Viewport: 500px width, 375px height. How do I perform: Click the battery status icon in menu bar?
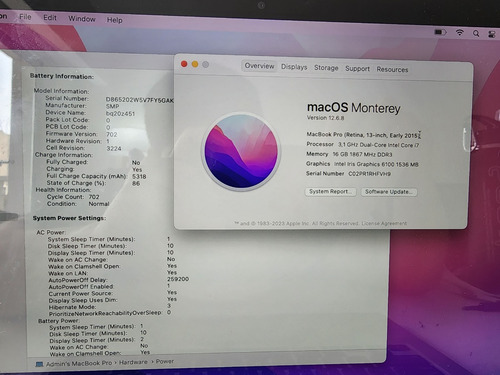440,32
